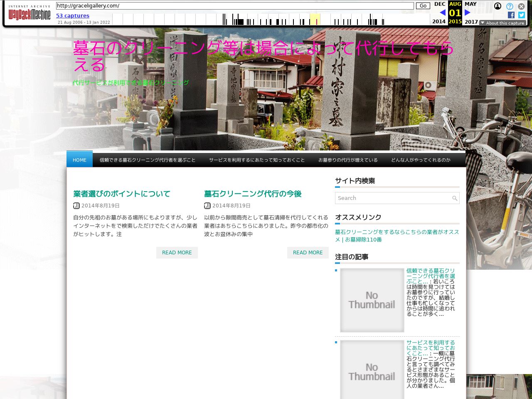Click the search magnifier icon

point(455,198)
